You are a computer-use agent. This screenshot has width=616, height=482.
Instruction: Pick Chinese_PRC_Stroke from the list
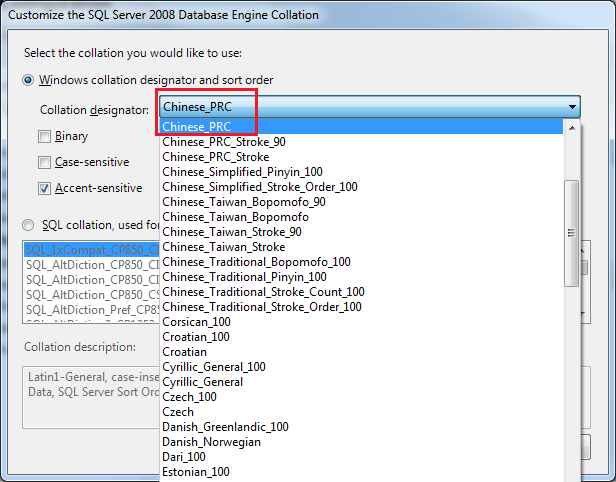[x=361, y=157]
